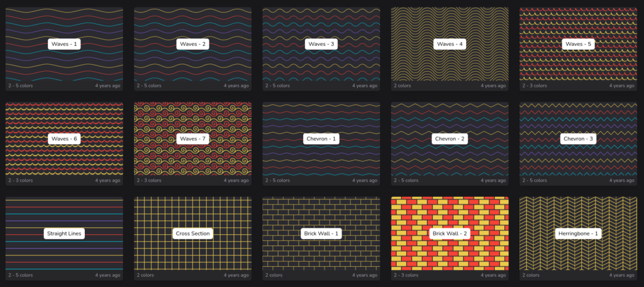Open the Brick Wall - 1 pattern
This screenshot has width=644, height=287.
pos(321,234)
